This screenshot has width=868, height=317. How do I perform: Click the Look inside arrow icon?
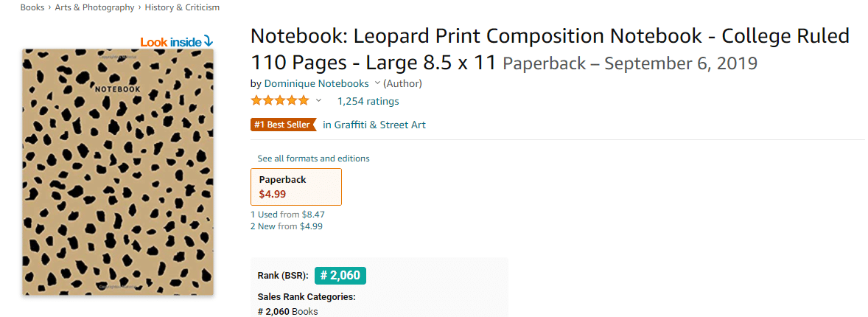click(x=208, y=41)
